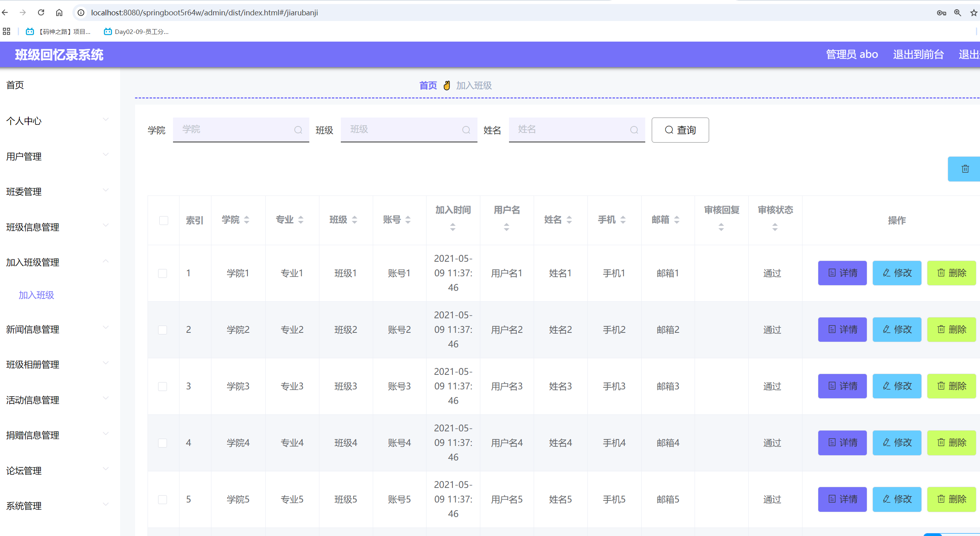Image resolution: width=980 pixels, height=536 pixels.
Task: Focus the 姓名 search input field
Action: point(577,130)
